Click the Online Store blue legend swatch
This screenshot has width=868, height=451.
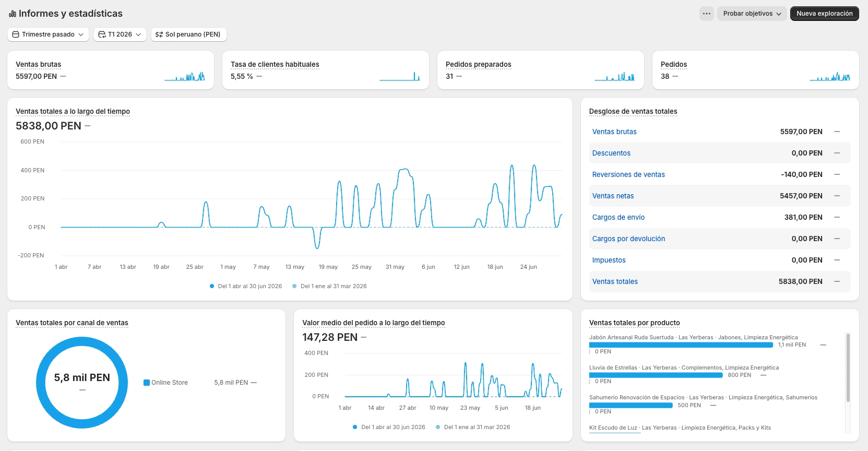tap(147, 383)
